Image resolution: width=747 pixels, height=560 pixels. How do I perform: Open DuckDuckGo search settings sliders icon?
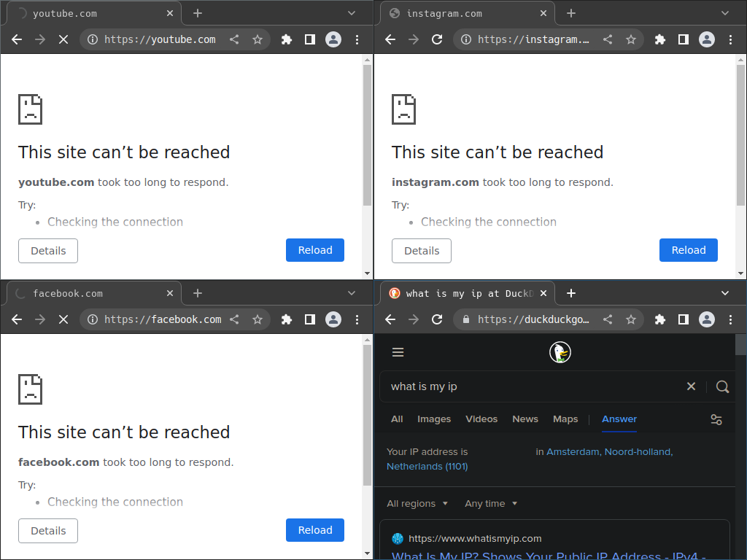[x=716, y=419]
